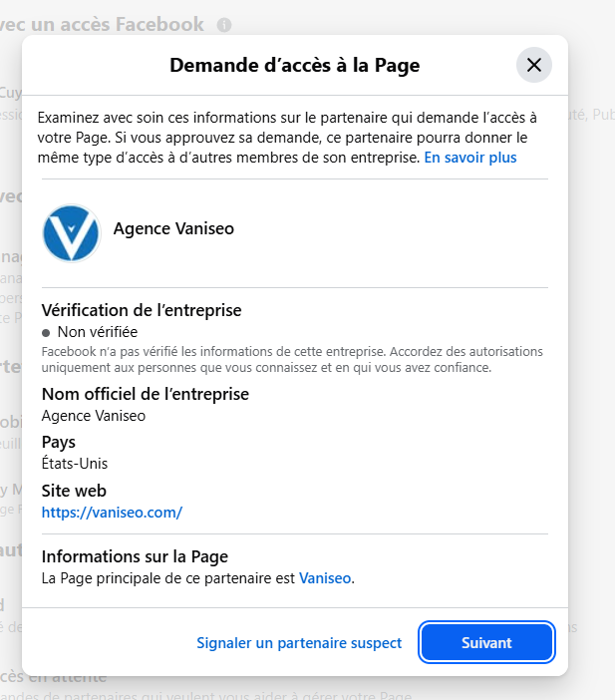Click the Agence Vaniseo logo
The width and height of the screenshot is (615, 700).
71,233
